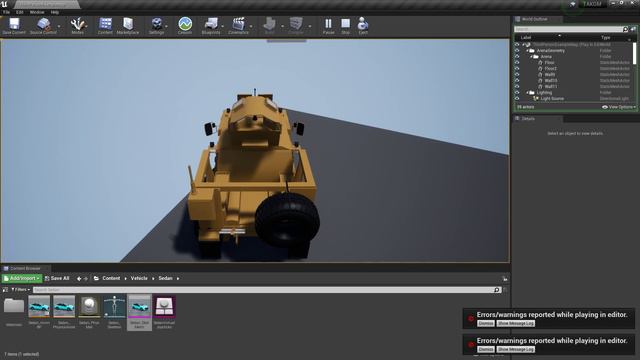Screen dimensions: 640x360
Task: Click the Save Current toolbar icon
Action: coord(14,24)
